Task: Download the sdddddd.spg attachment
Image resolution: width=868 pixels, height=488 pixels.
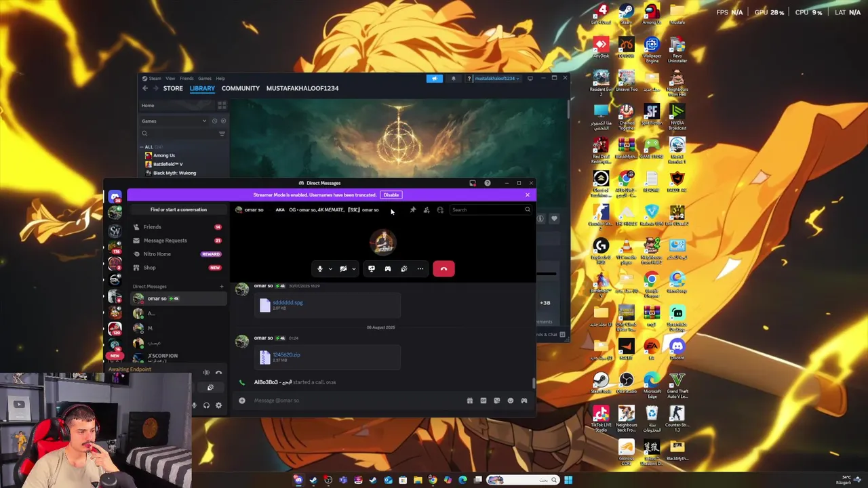Action: 288,303
